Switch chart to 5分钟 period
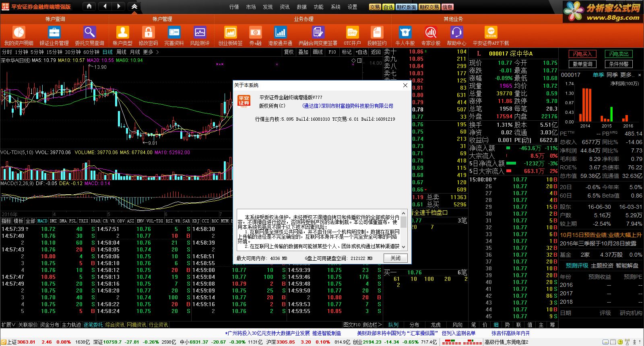The height and width of the screenshot is (346, 644). click(37, 52)
